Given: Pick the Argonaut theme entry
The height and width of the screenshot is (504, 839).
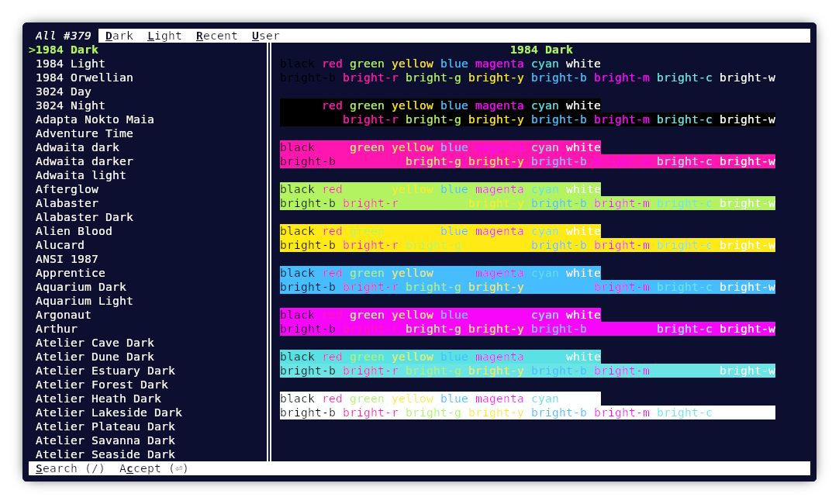Looking at the screenshot, I should click(63, 315).
